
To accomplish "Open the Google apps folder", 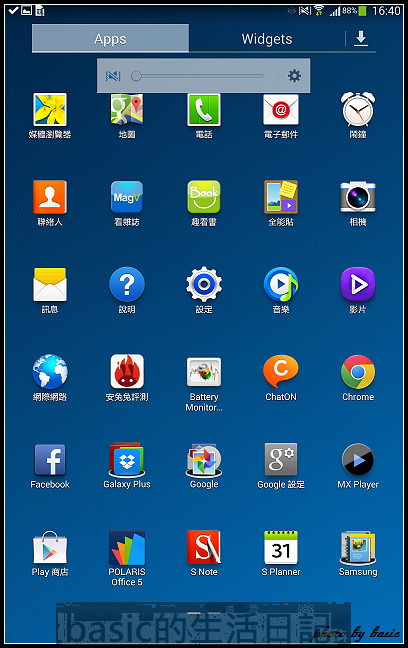I will pos(204,460).
